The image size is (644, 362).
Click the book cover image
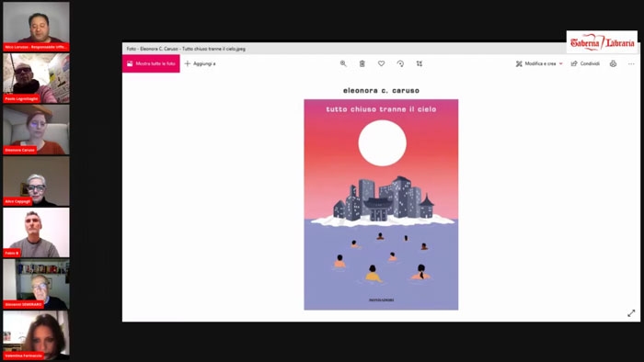(381, 204)
